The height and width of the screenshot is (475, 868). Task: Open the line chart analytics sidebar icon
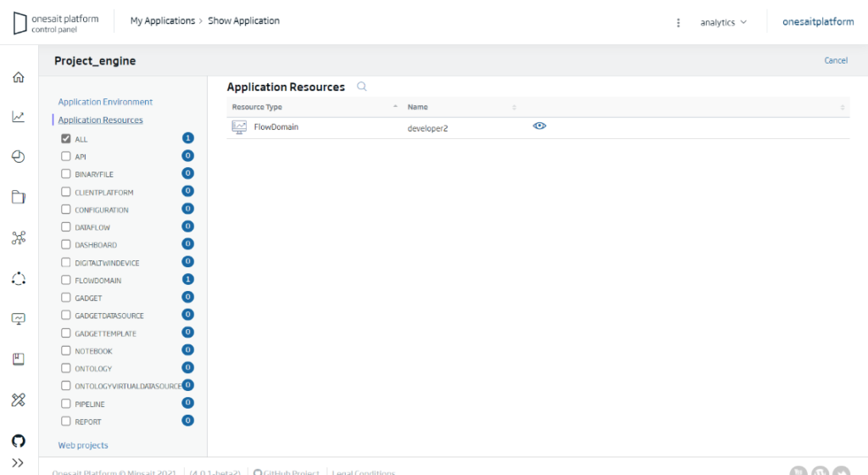pos(19,116)
